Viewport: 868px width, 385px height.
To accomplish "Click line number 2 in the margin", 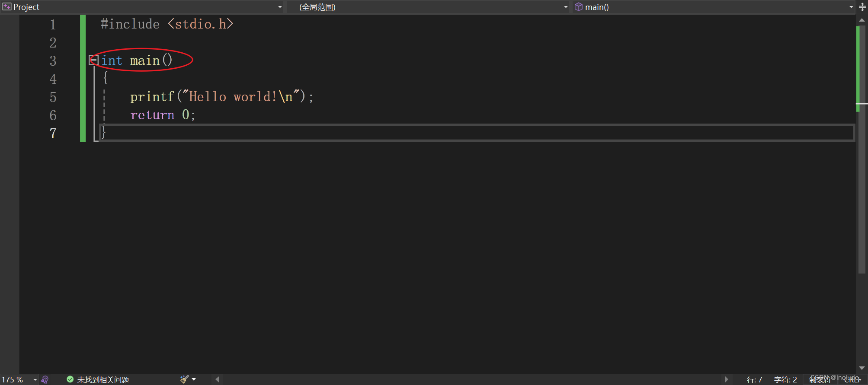I will coord(53,42).
